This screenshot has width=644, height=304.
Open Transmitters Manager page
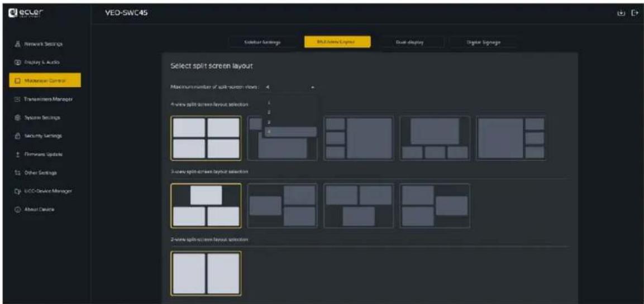coord(45,99)
